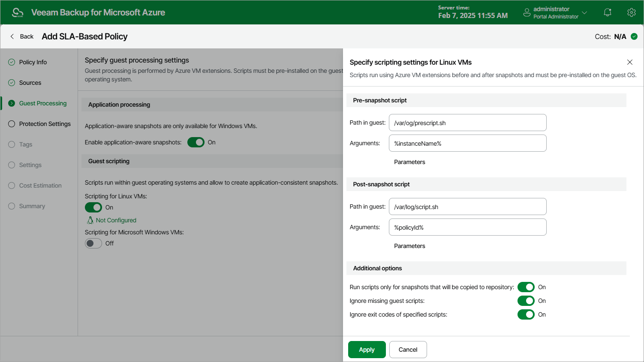Screen dimensions: 644x362
Task: Open Parameters list under Post-snapshot script
Action: (409, 246)
